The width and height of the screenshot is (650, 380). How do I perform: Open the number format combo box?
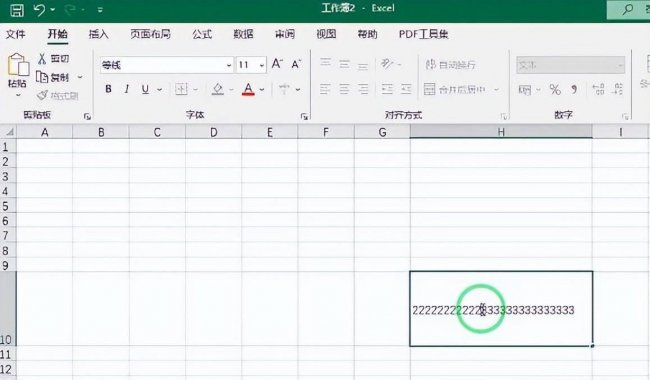(570, 65)
